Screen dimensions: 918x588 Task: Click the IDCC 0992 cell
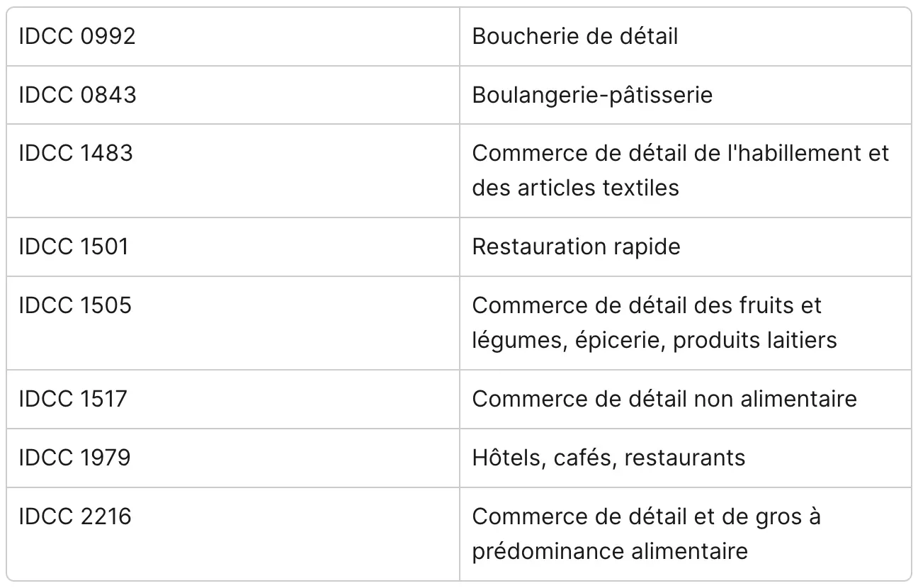(x=76, y=36)
